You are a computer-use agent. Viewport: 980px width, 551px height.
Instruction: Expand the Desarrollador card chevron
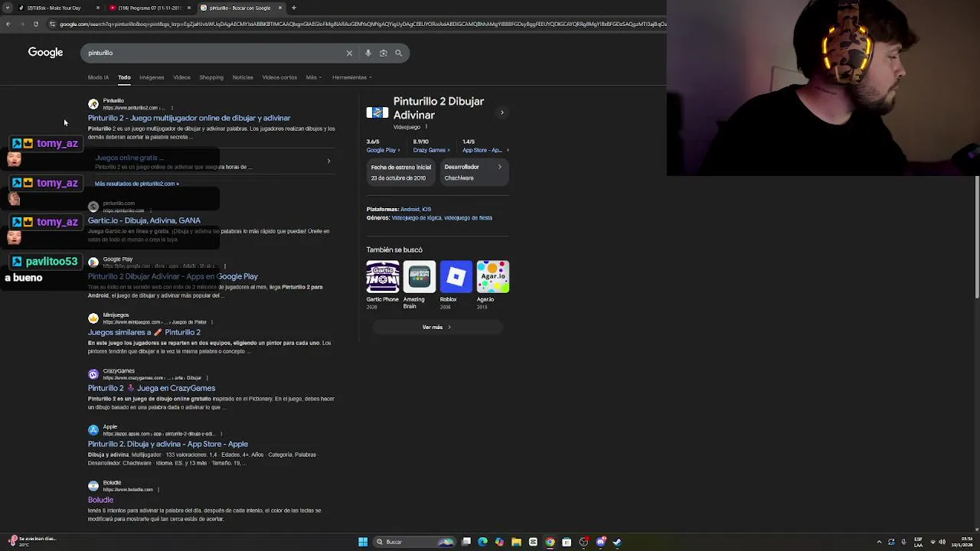coord(500,167)
